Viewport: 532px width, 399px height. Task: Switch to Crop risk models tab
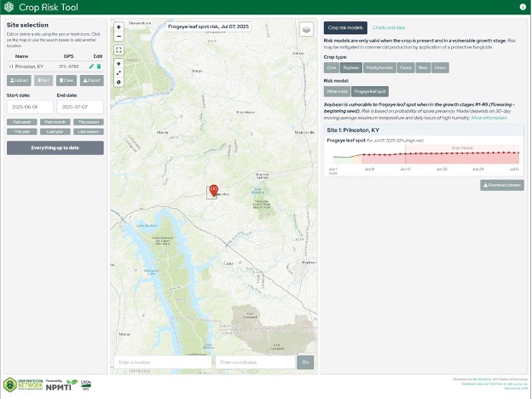coord(346,27)
